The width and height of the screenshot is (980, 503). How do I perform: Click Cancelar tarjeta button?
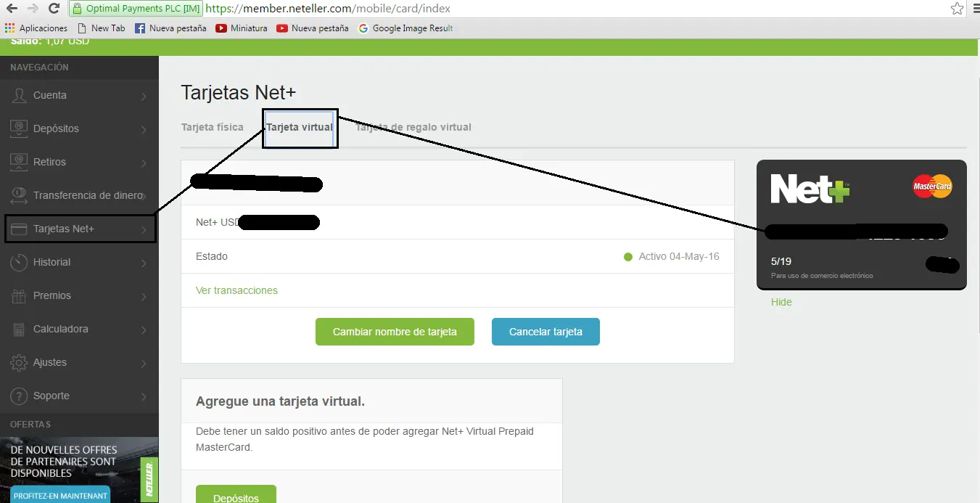pyautogui.click(x=545, y=332)
